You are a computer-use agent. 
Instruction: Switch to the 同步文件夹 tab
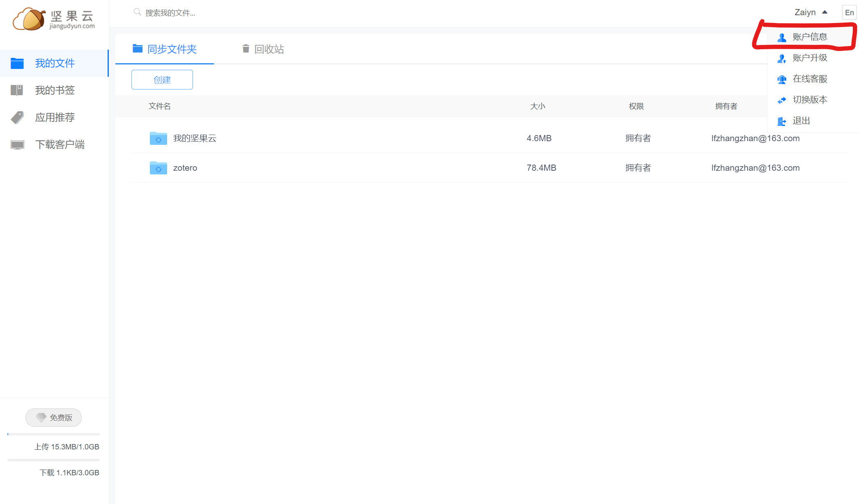point(165,49)
